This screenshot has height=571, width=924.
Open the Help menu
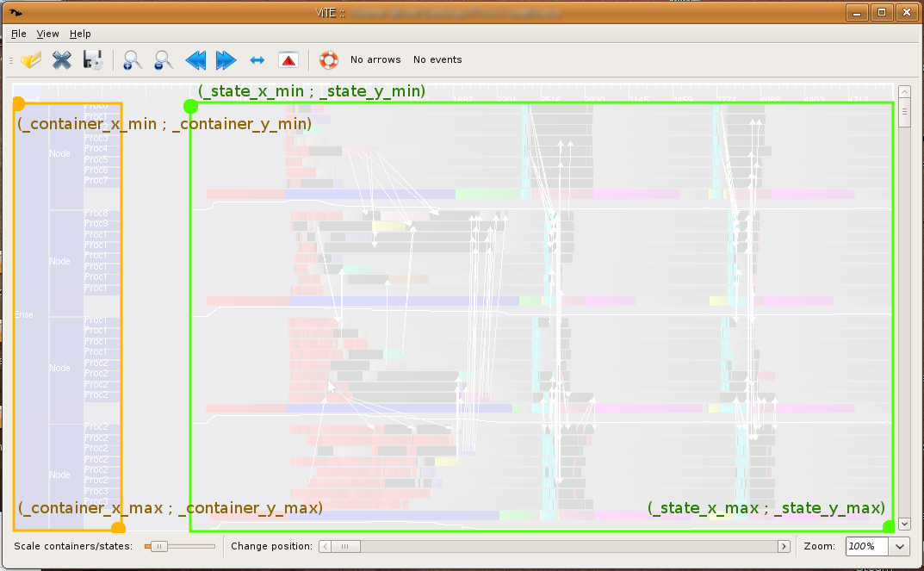[x=80, y=34]
